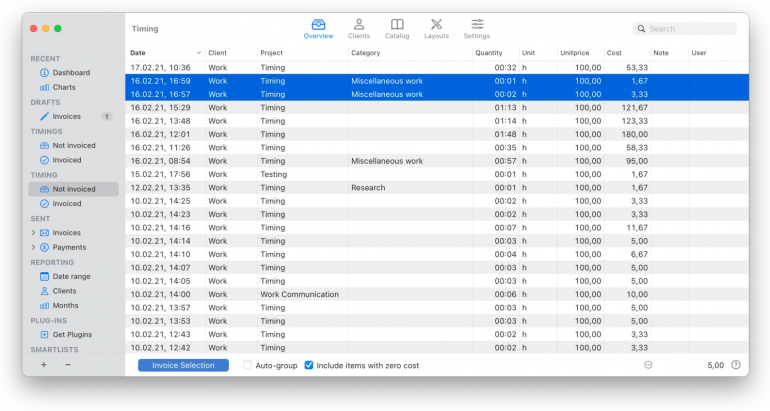Open draft Invoices in the sidebar
This screenshot has width=770, height=411.
tap(66, 116)
